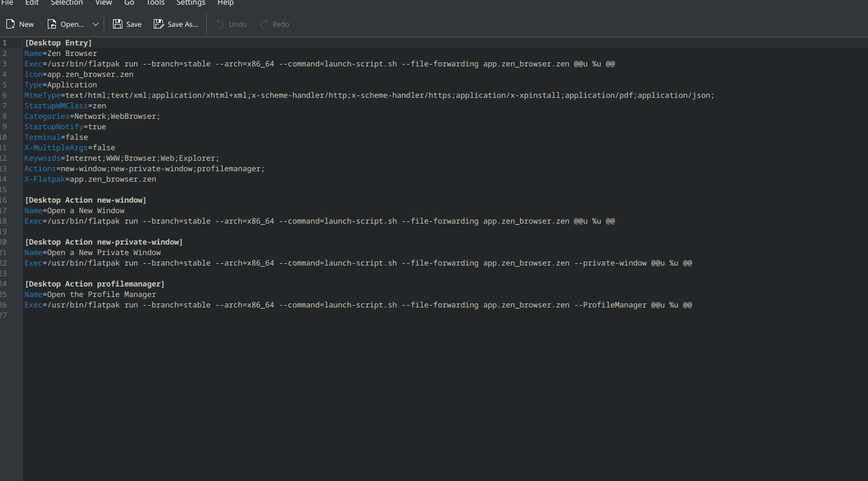Click the Redo button label
The image size is (868, 481).
[281, 24]
